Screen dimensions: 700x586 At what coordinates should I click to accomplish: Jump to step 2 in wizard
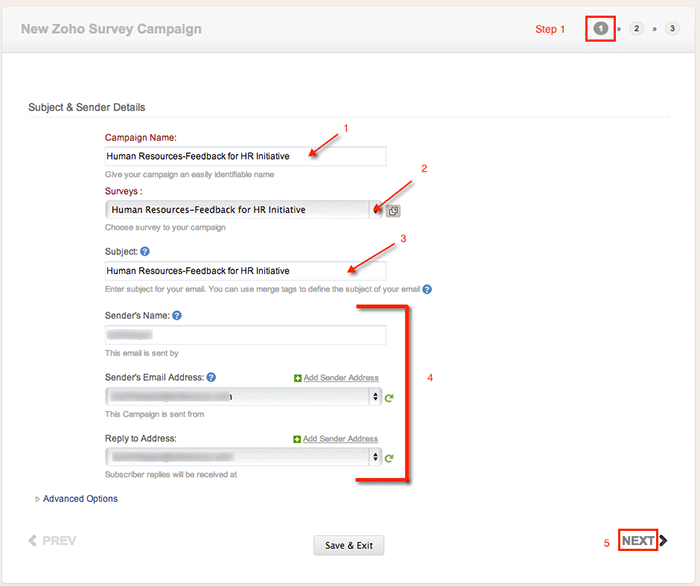coord(636,29)
